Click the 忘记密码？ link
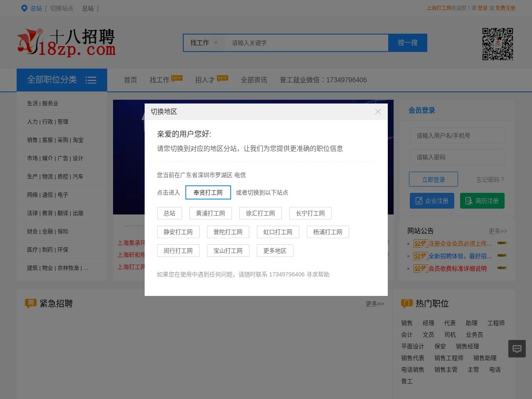The image size is (532, 399). pos(491,180)
